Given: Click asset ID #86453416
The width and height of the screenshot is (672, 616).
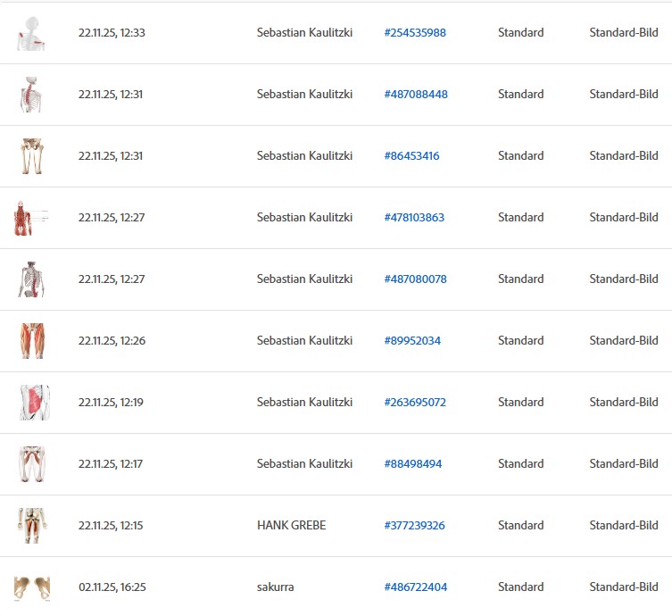Looking at the screenshot, I should click(x=411, y=156).
